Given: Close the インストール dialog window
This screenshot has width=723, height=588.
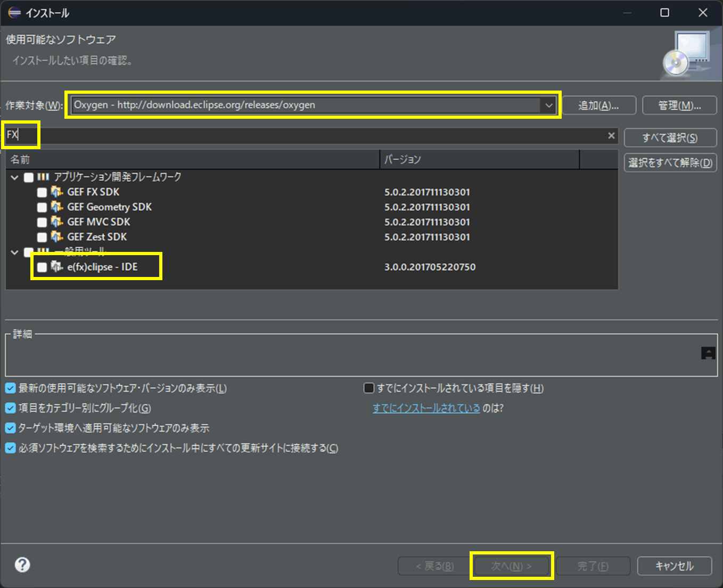Looking at the screenshot, I should 703,13.
